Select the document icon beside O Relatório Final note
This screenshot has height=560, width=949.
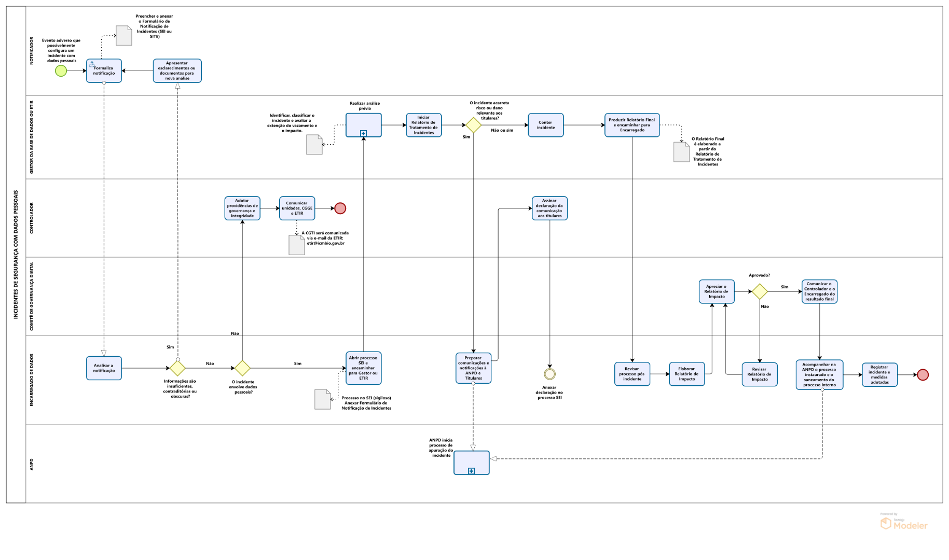[681, 152]
